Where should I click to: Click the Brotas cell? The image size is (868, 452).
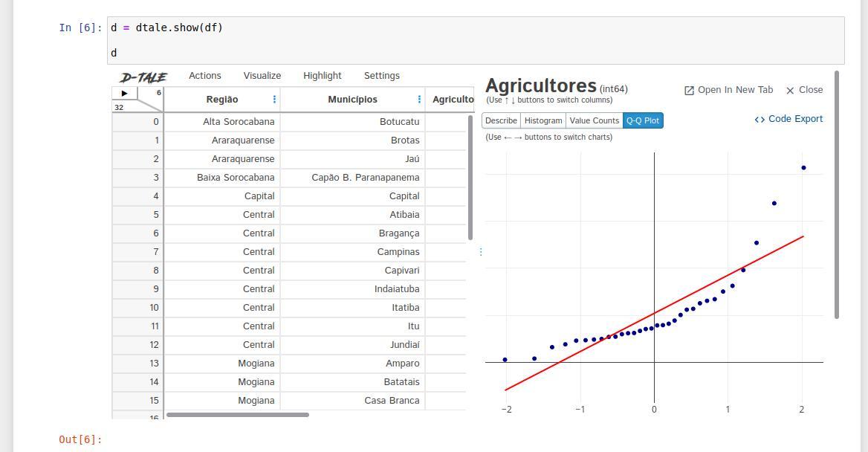(352, 141)
